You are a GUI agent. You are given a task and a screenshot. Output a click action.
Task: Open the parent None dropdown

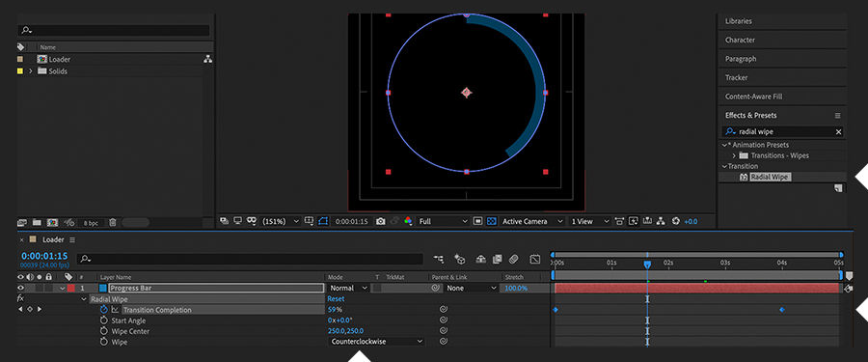(473, 289)
